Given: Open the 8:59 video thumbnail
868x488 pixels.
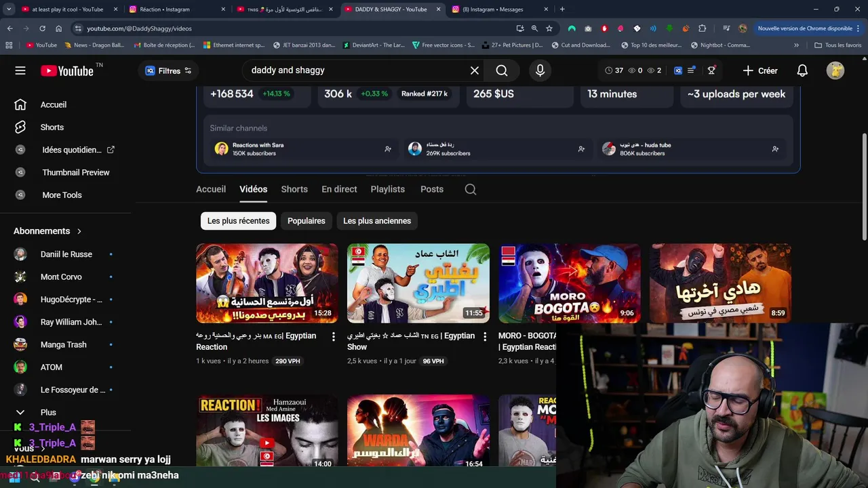Looking at the screenshot, I should tap(721, 283).
